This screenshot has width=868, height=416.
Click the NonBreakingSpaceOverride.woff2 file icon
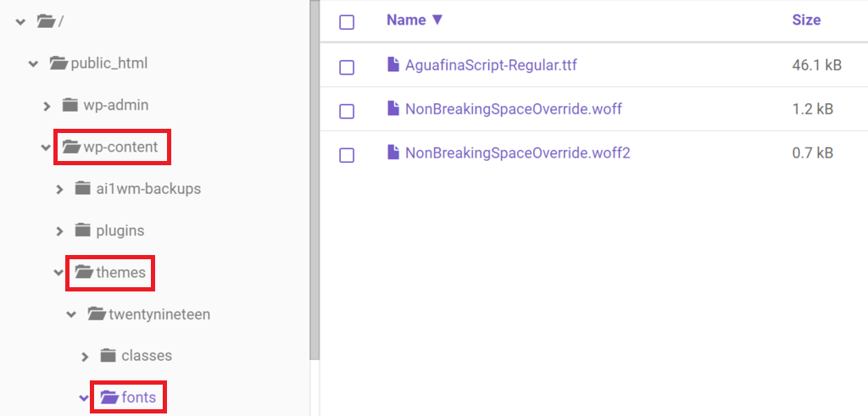pos(393,153)
